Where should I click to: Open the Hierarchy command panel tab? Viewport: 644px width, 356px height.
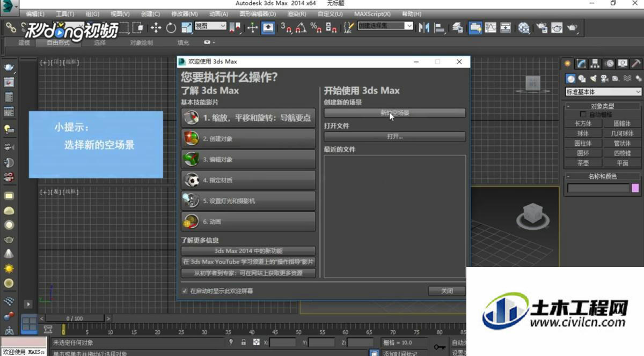pos(595,64)
